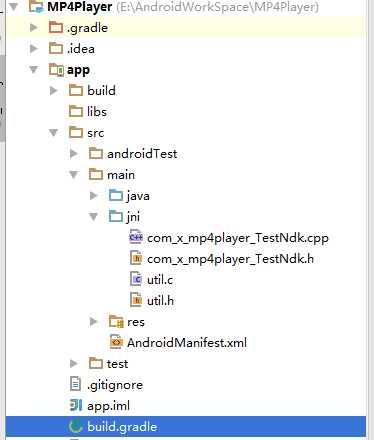The width and height of the screenshot is (374, 440).
Task: Select the MP4Player project root label
Action: tap(79, 7)
